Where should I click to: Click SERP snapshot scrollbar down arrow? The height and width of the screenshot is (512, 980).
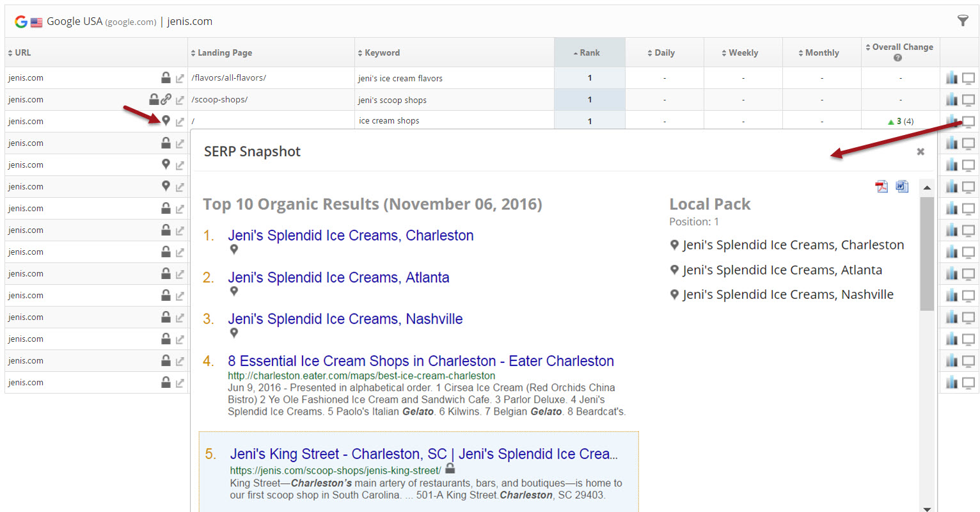[x=926, y=508]
